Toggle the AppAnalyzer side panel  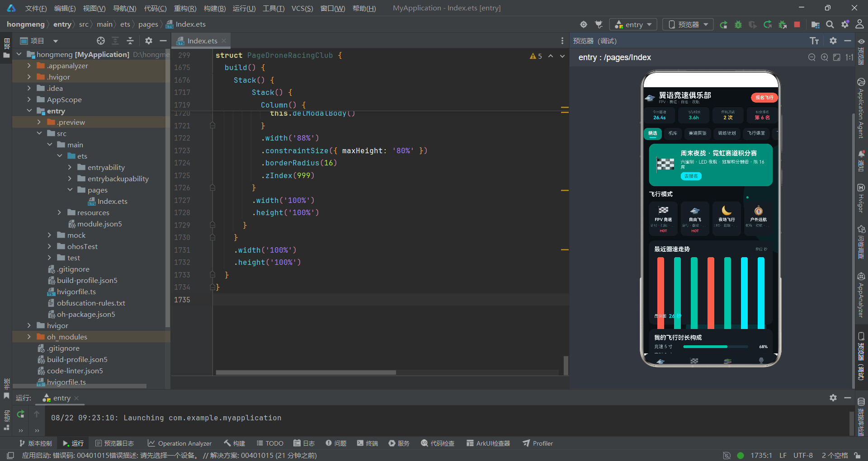(861, 295)
